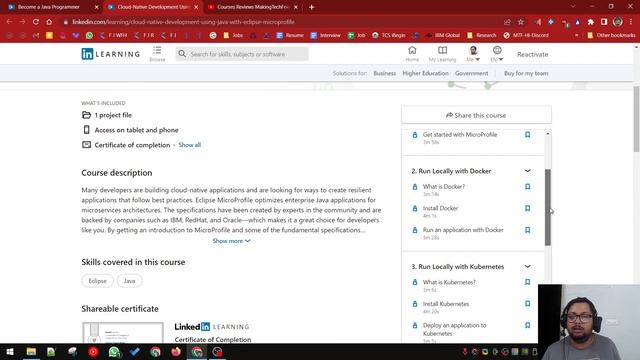This screenshot has width=640, height=360.
Task: Go to Home via house icon
Action: tap(412, 50)
